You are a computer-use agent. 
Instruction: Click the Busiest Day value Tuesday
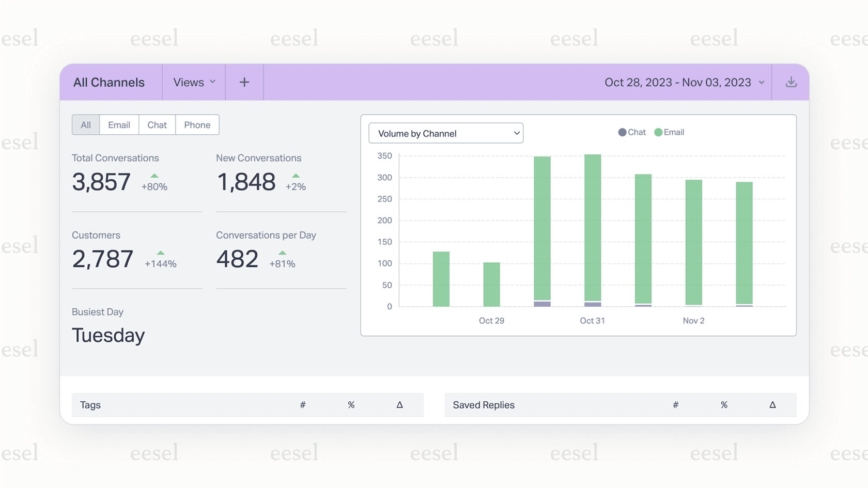click(x=108, y=335)
